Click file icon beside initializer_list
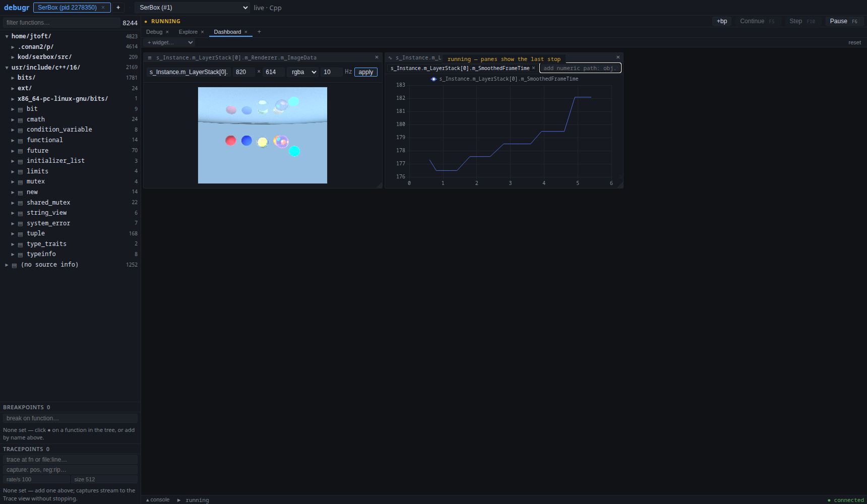The width and height of the screenshot is (867, 504). [21, 161]
